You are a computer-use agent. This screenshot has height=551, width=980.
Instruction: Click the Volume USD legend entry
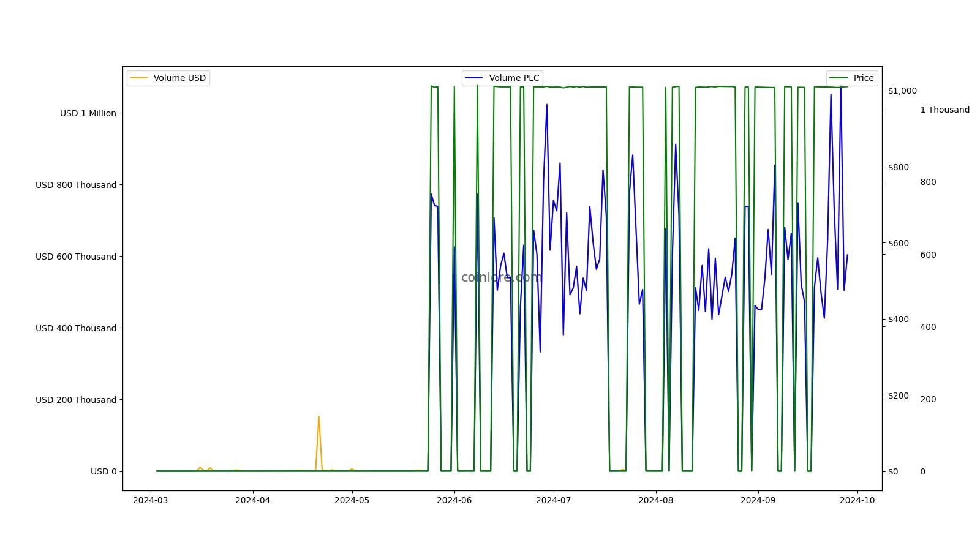(168, 78)
